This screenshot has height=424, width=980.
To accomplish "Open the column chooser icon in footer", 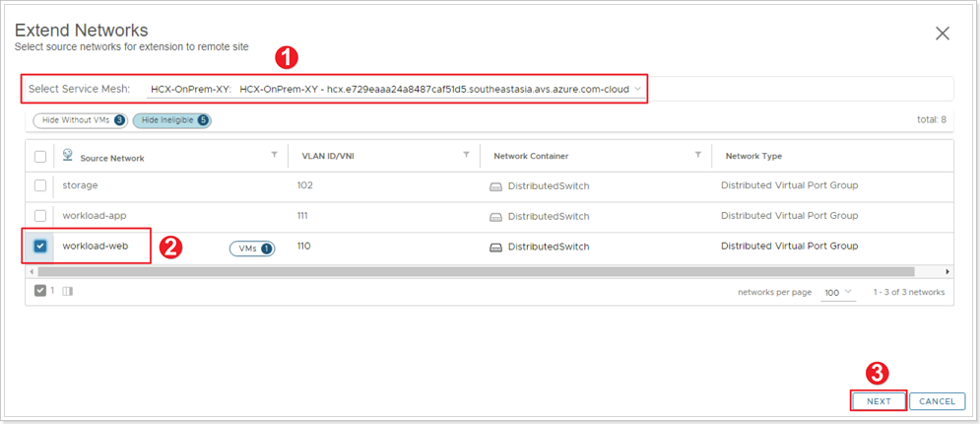I will point(68,292).
